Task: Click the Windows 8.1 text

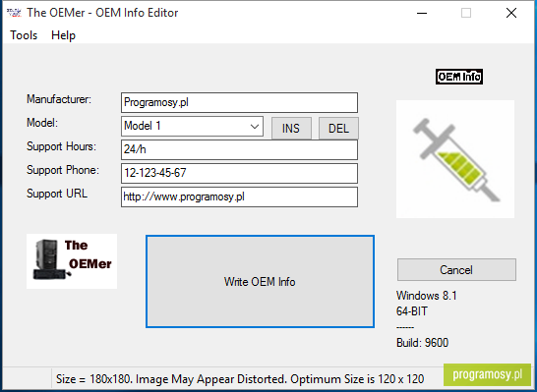Action: (x=427, y=296)
